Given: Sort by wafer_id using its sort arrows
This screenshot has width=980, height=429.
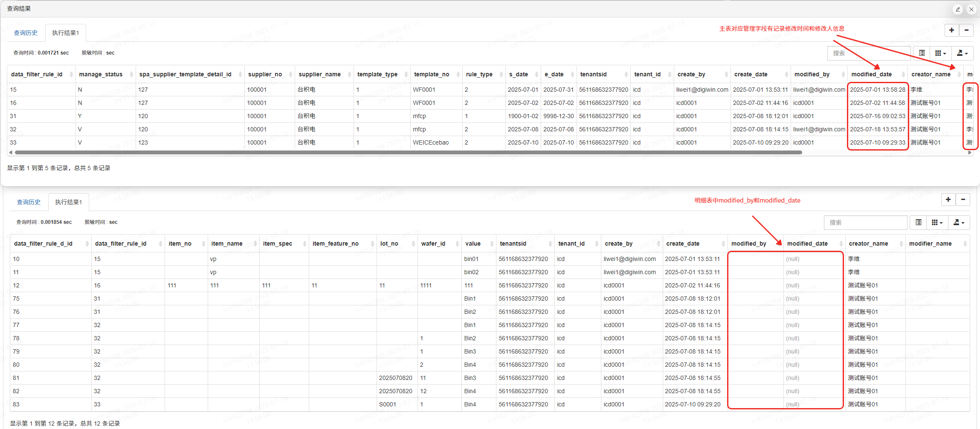Looking at the screenshot, I should tap(457, 243).
